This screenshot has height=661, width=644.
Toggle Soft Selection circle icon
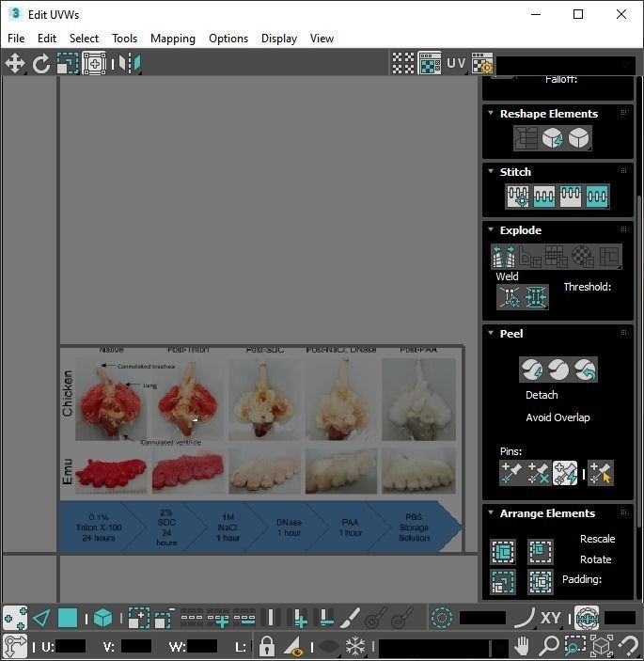(442, 618)
